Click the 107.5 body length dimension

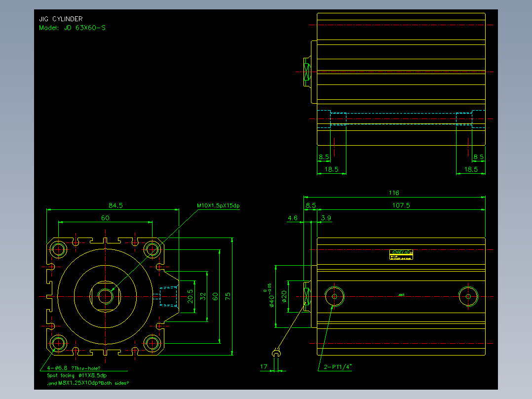coord(401,205)
